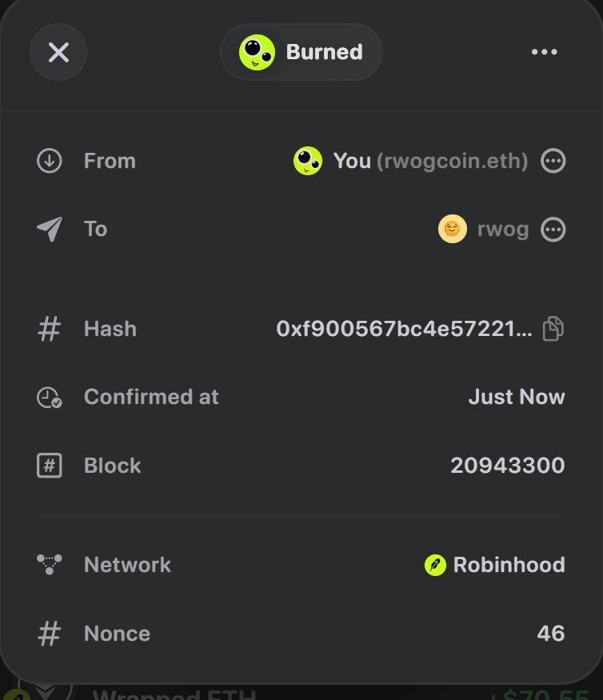The image size is (603, 700).
Task: Click the Confirmed at clock icon
Action: pos(49,398)
